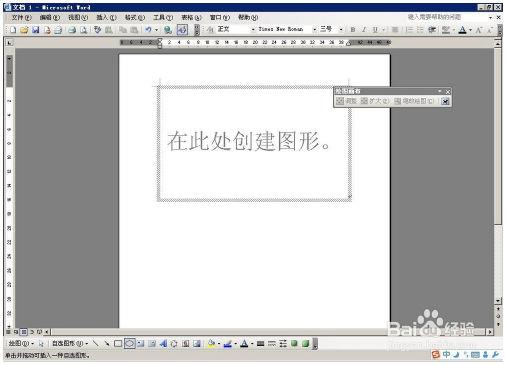Open the 正文 style dropdown
The image size is (506, 365).
[253, 30]
